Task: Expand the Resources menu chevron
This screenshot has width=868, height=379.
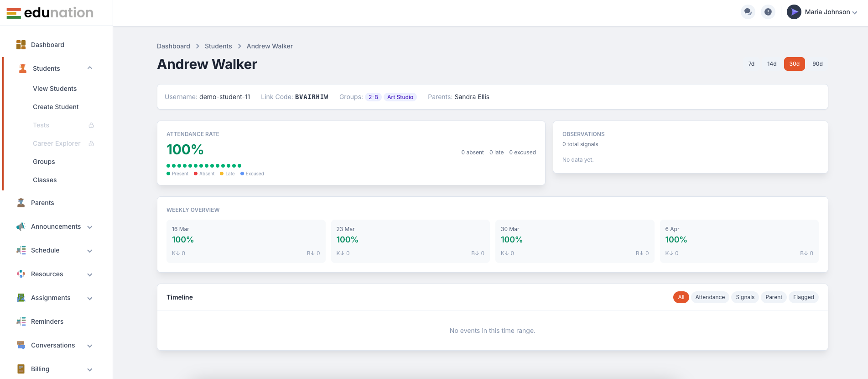Action: 90,274
